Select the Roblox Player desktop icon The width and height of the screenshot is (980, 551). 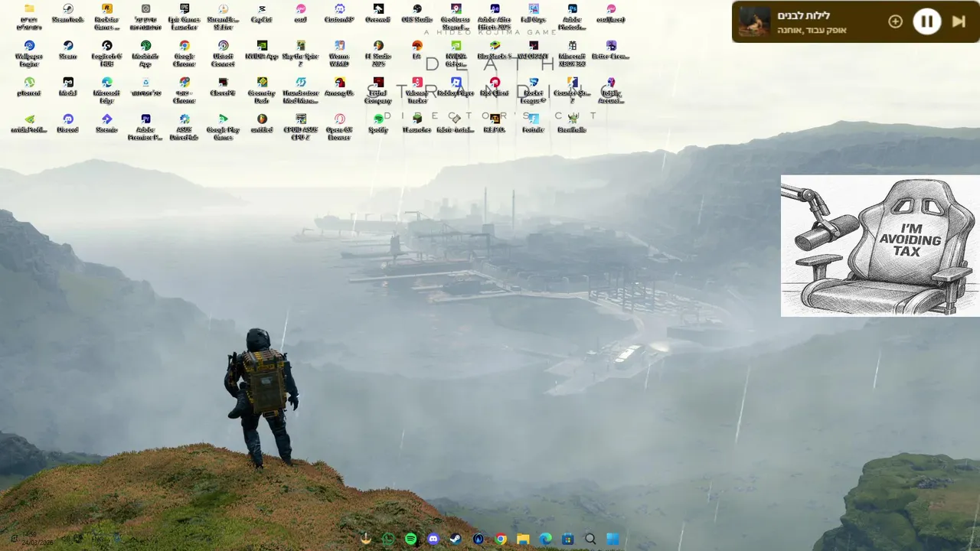click(456, 87)
